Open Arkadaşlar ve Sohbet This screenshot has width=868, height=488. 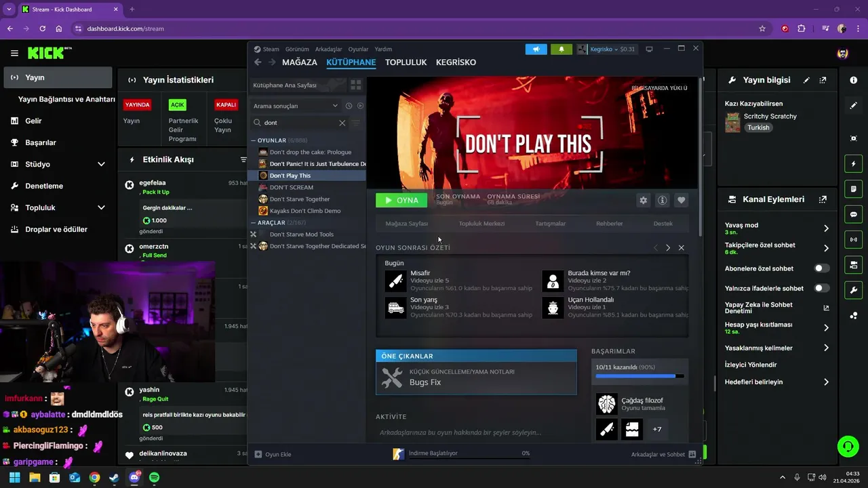663,454
